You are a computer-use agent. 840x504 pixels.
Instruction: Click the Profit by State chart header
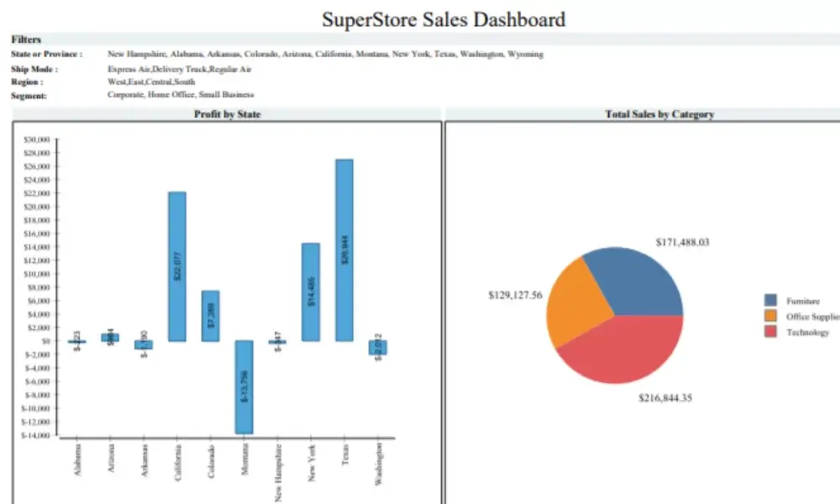point(227,114)
